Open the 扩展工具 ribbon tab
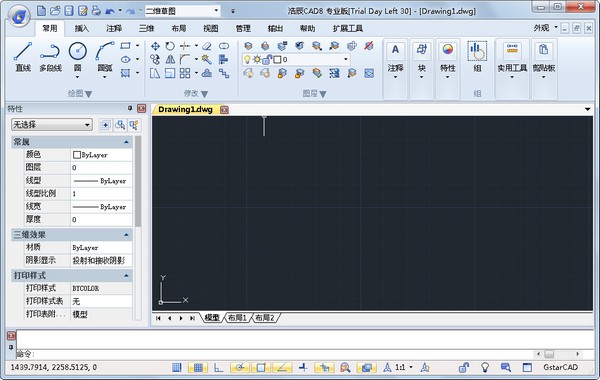 pos(348,28)
